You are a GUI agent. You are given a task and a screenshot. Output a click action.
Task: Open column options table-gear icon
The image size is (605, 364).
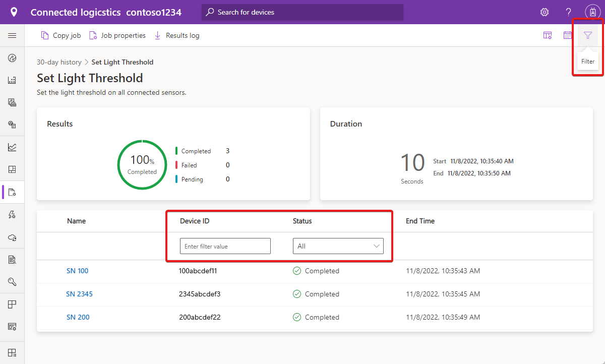pos(548,35)
